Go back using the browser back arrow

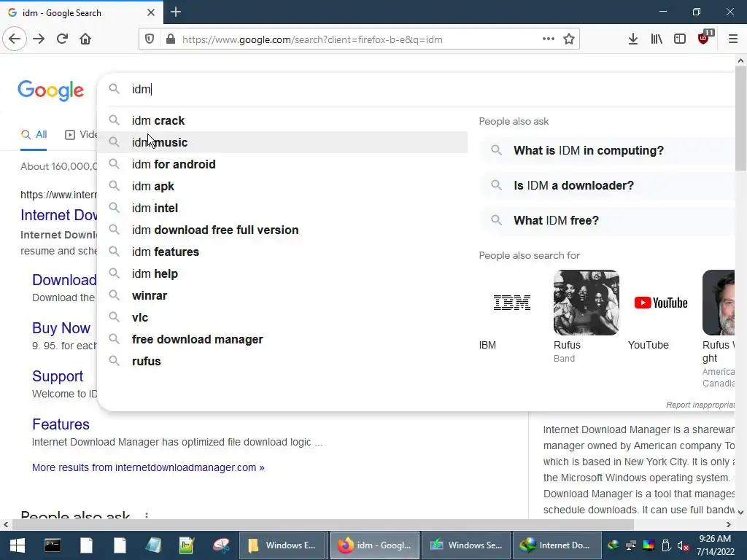coord(15,39)
